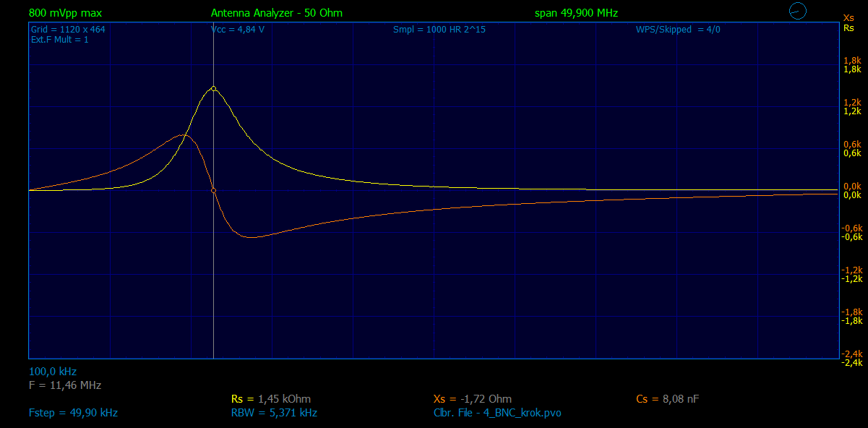This screenshot has width=868, height=428.
Task: Click the '800 mVpp max' label
Action: click(x=65, y=13)
